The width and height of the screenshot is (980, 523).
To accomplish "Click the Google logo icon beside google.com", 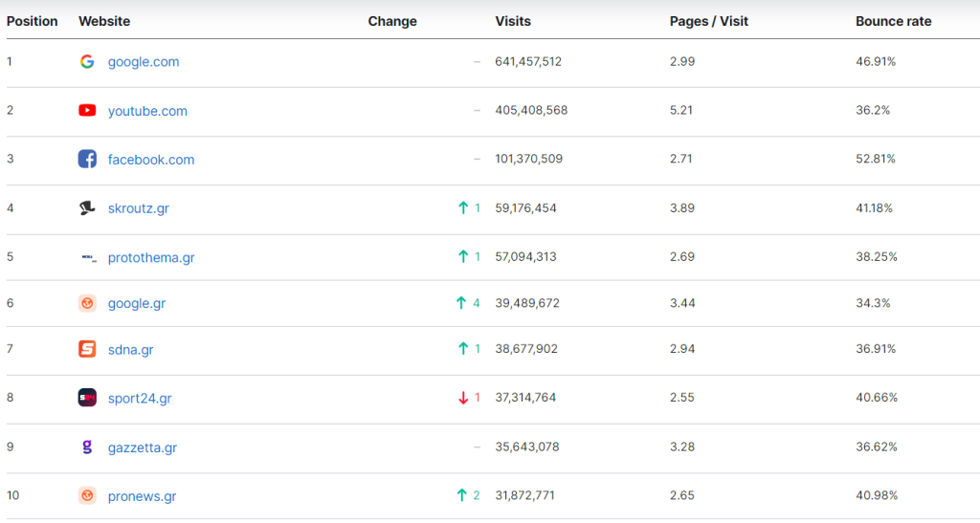I will [87, 62].
